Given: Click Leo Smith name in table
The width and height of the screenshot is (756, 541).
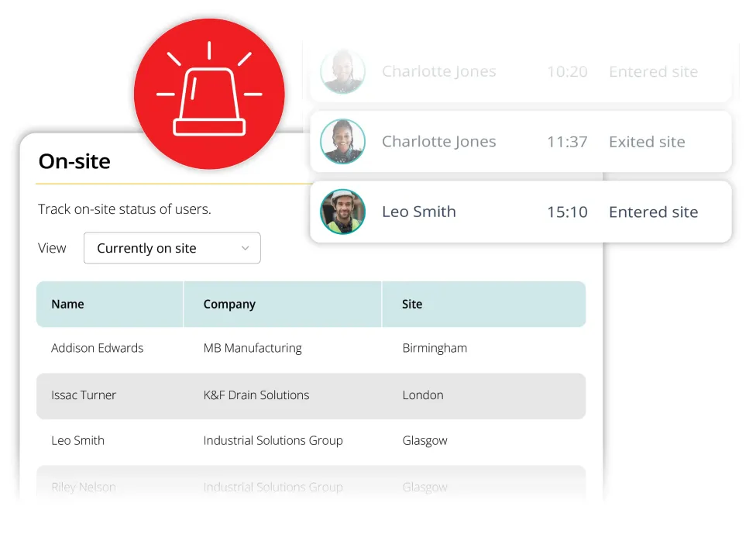Looking at the screenshot, I should (77, 440).
